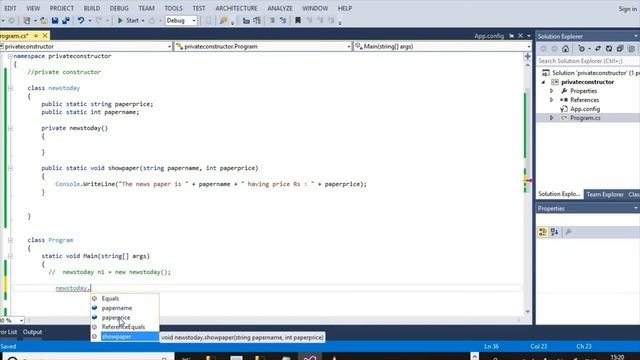Open the EDIT menu
Image resolution: width=640 pixels, height=360 pixels.
[10, 8]
